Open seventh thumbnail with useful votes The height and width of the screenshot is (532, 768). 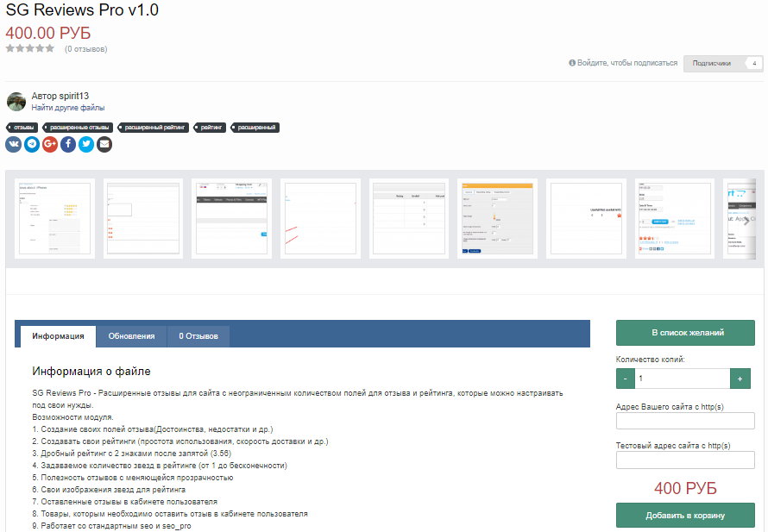586,218
